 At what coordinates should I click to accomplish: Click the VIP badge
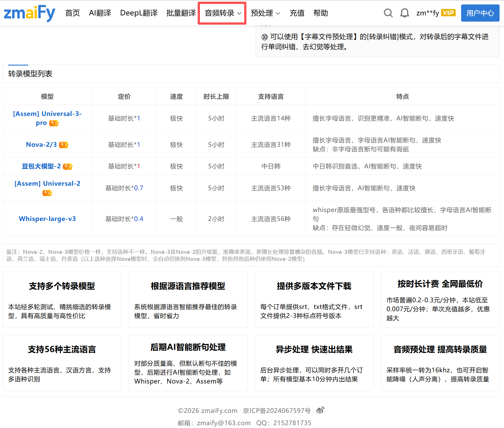448,13
